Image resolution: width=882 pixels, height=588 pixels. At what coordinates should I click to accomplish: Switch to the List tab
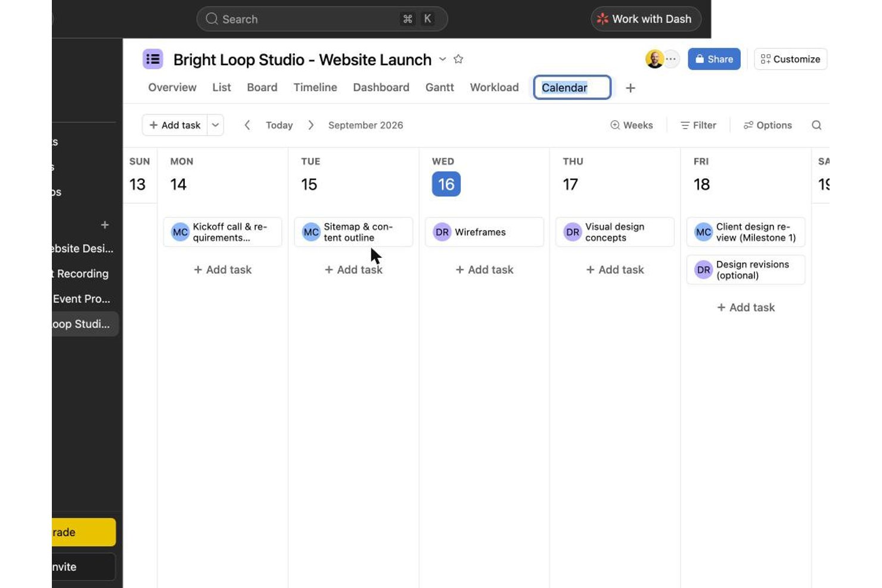222,88
